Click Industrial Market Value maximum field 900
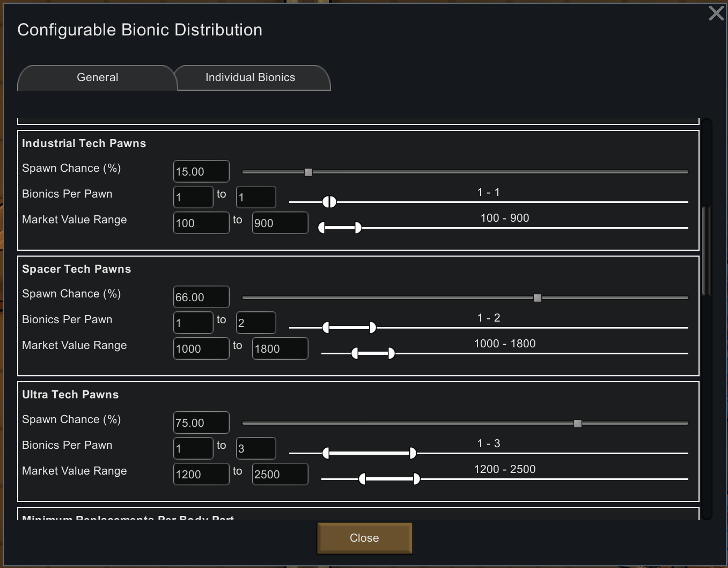This screenshot has height=568, width=728. tap(280, 223)
